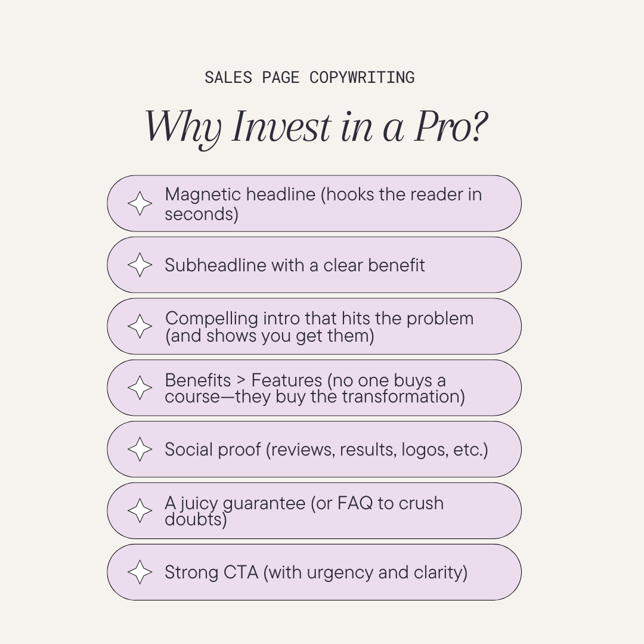Click the SALES PAGE COPYWRITING label
This screenshot has width=644, height=644.
tap(309, 78)
